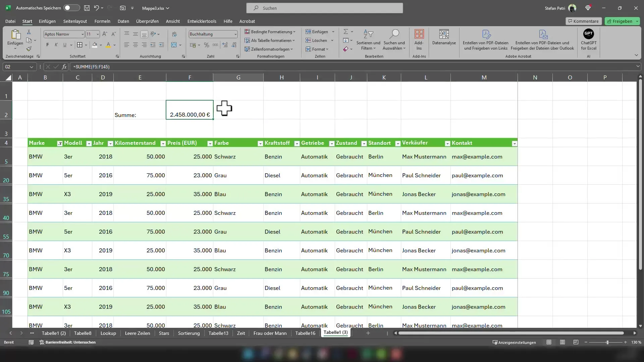The height and width of the screenshot is (362, 644).
Task: Click the Kommentare button
Action: (x=583, y=21)
